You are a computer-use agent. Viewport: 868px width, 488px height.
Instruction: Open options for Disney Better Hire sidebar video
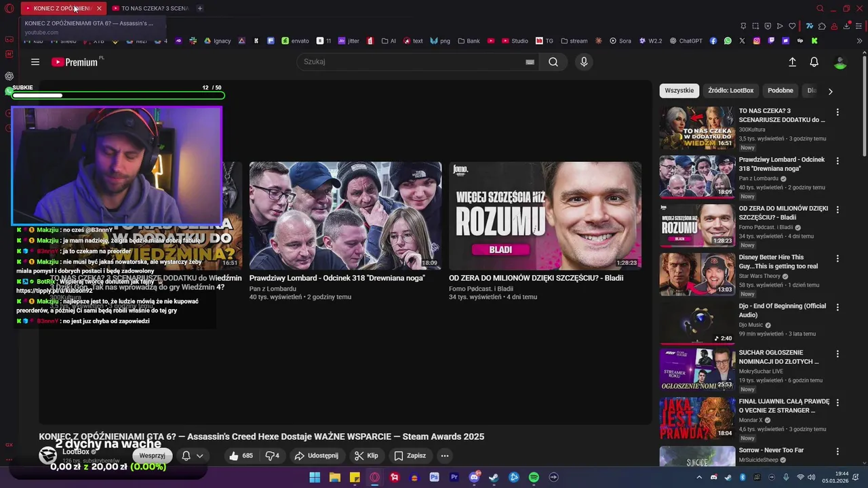[x=837, y=258]
